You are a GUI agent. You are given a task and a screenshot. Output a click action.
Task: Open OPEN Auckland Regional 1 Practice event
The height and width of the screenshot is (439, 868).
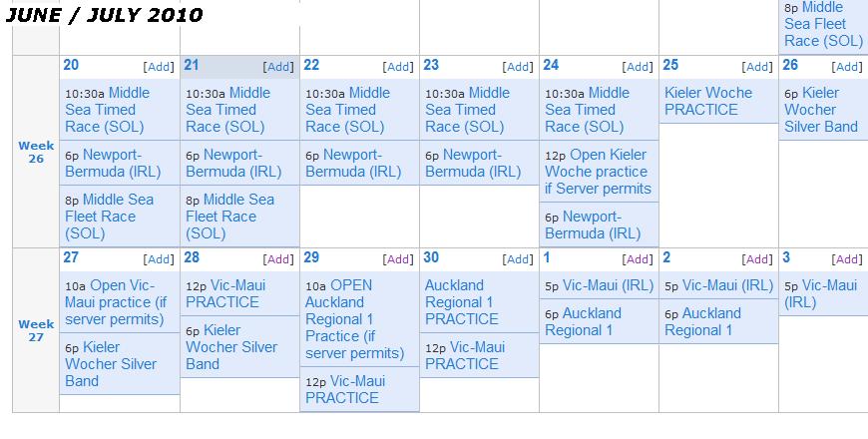354,319
